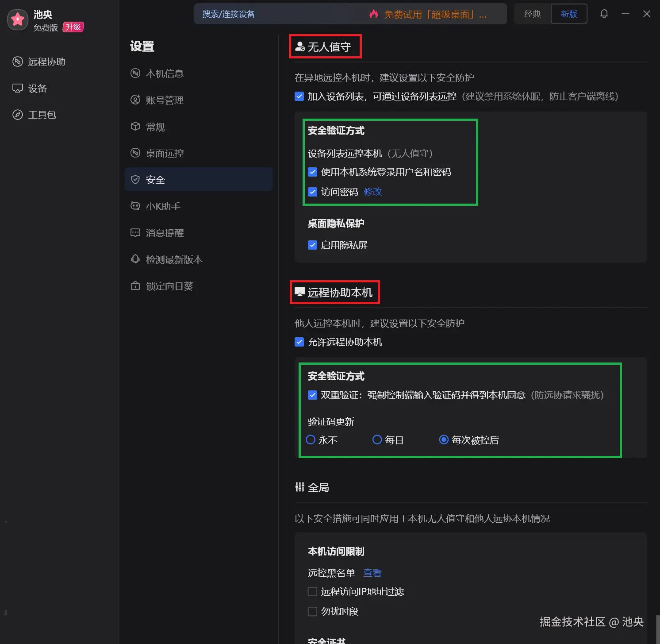
Task: Open the 设备 device list panel
Action: (38, 88)
